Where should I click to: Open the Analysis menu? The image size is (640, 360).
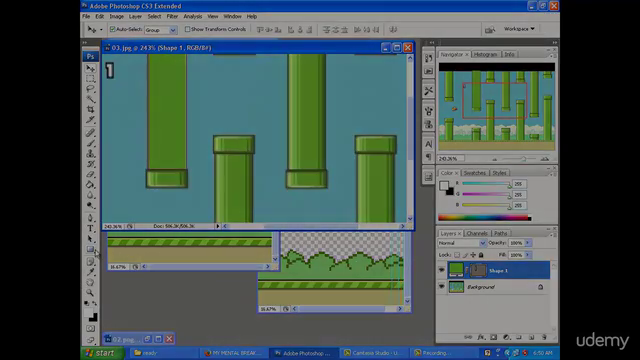[x=193, y=16]
